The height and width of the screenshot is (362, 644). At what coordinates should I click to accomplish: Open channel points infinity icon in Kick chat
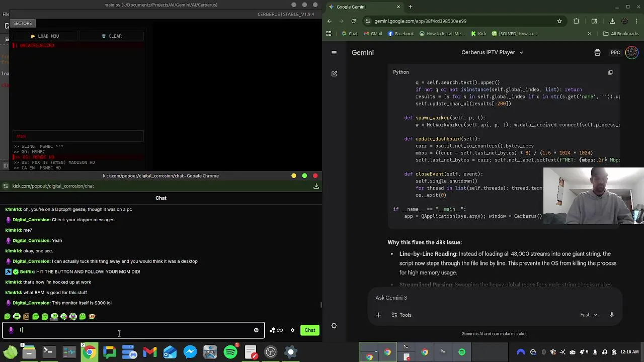click(x=276, y=330)
